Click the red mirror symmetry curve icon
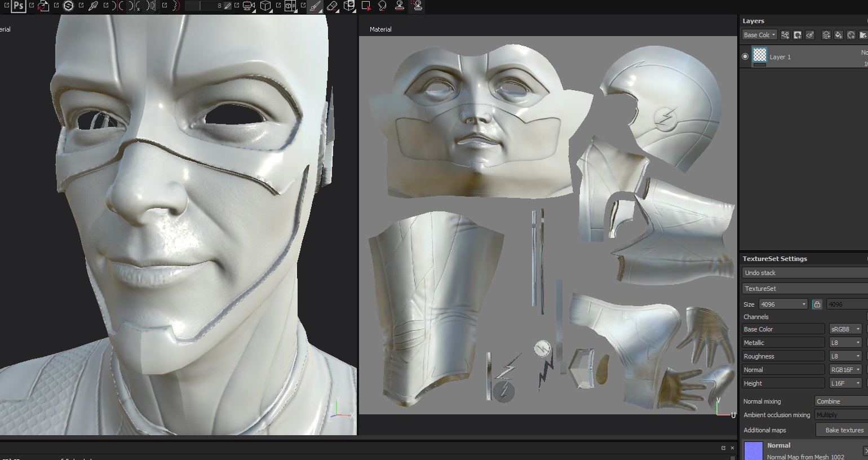 [x=176, y=6]
